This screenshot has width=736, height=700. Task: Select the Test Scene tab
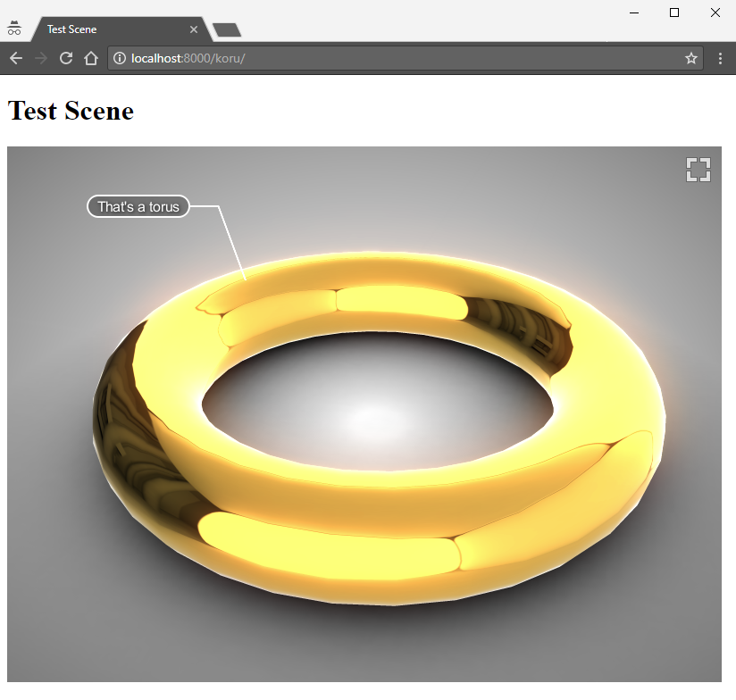(107, 29)
